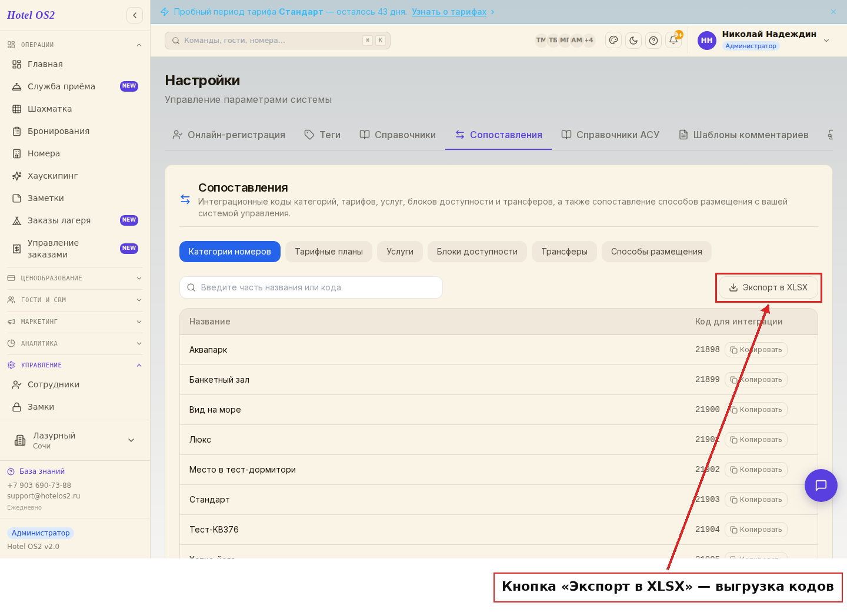Open Управление заказами in the sidebar

click(x=75, y=249)
